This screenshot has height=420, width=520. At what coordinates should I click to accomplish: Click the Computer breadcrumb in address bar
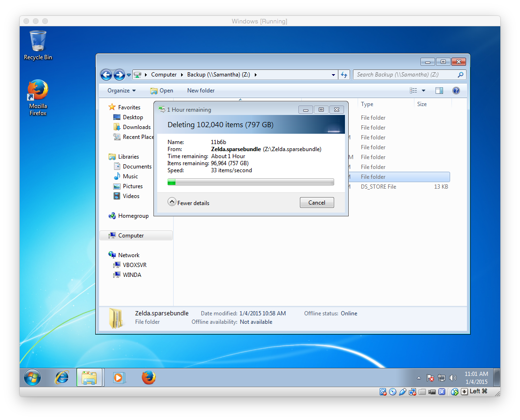click(x=164, y=75)
